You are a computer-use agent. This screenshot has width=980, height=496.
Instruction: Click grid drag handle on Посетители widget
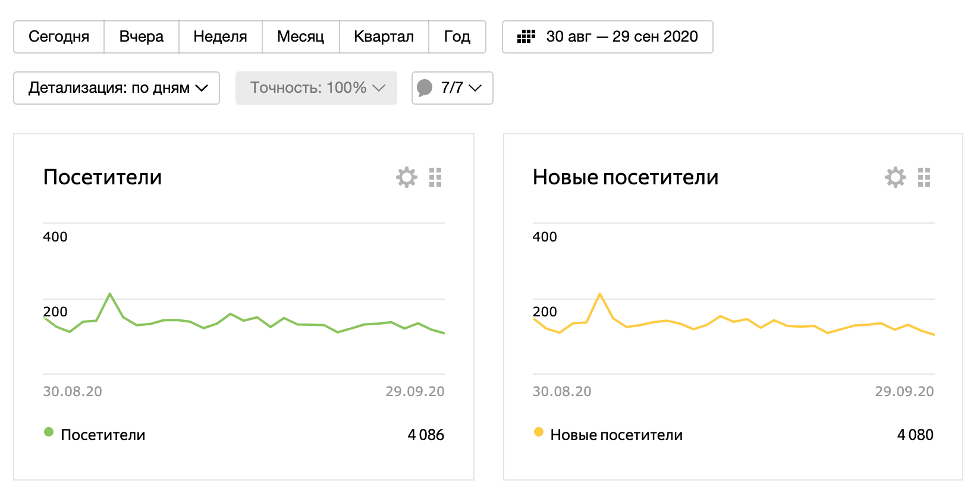pyautogui.click(x=435, y=177)
